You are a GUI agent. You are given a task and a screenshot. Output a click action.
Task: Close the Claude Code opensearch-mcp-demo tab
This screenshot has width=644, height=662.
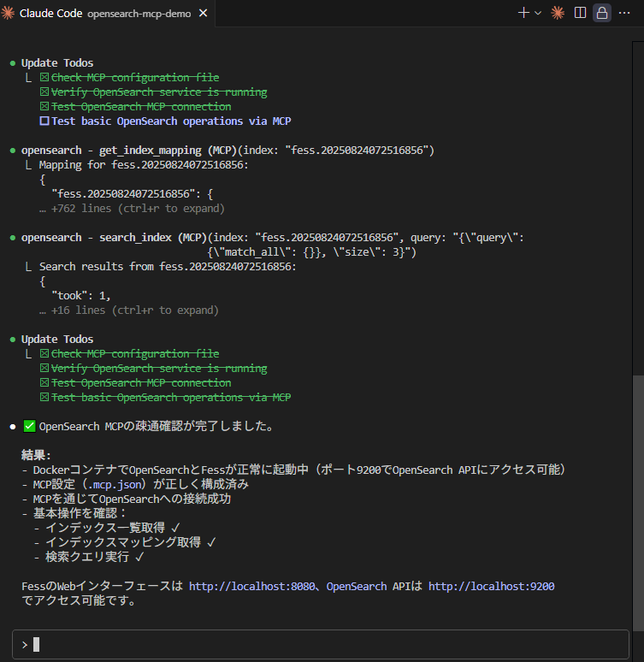[204, 14]
